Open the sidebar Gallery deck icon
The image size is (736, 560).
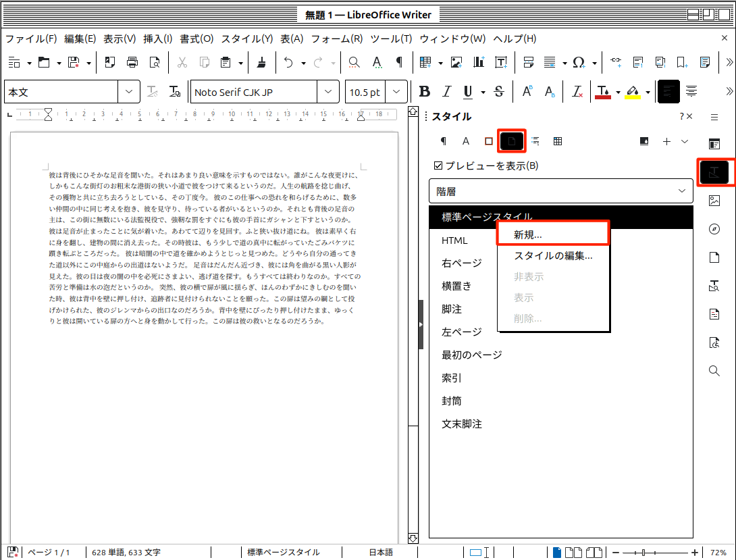pos(714,201)
